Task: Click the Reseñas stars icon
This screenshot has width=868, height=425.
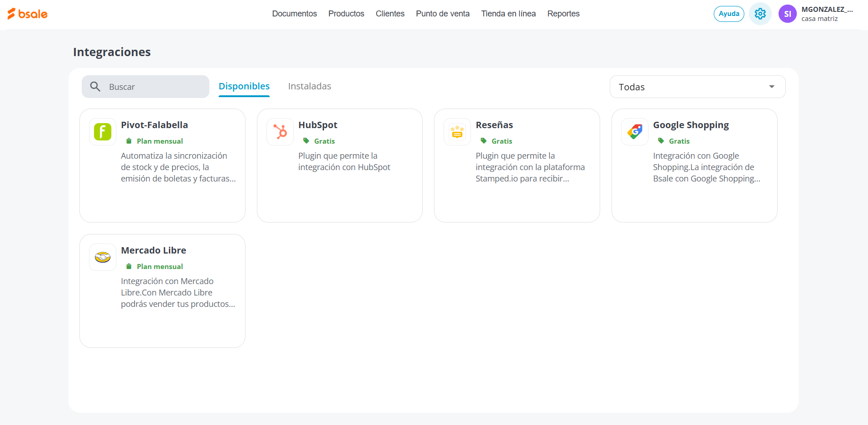Action: tap(457, 132)
